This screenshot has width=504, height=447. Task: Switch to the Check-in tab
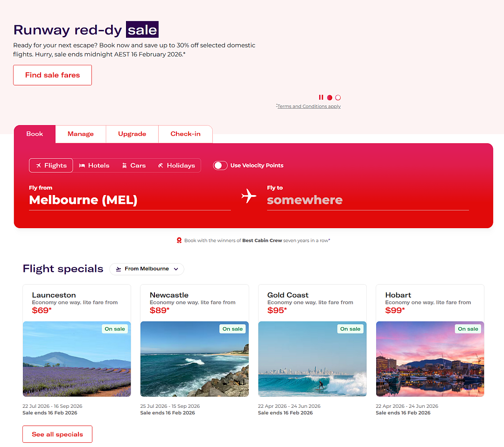pos(185,134)
